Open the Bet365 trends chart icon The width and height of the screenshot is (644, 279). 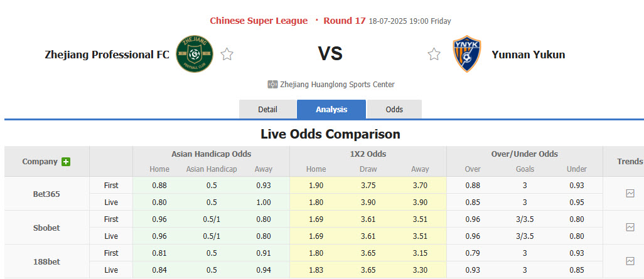[x=630, y=194]
